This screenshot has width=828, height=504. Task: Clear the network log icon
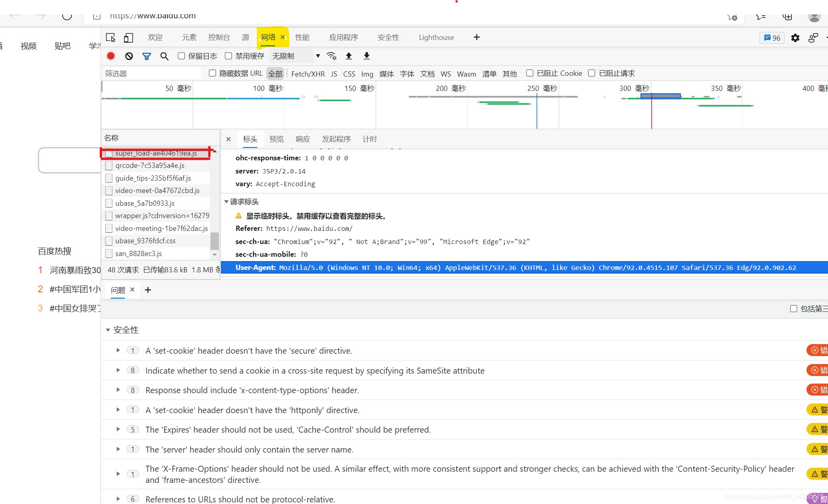point(129,56)
